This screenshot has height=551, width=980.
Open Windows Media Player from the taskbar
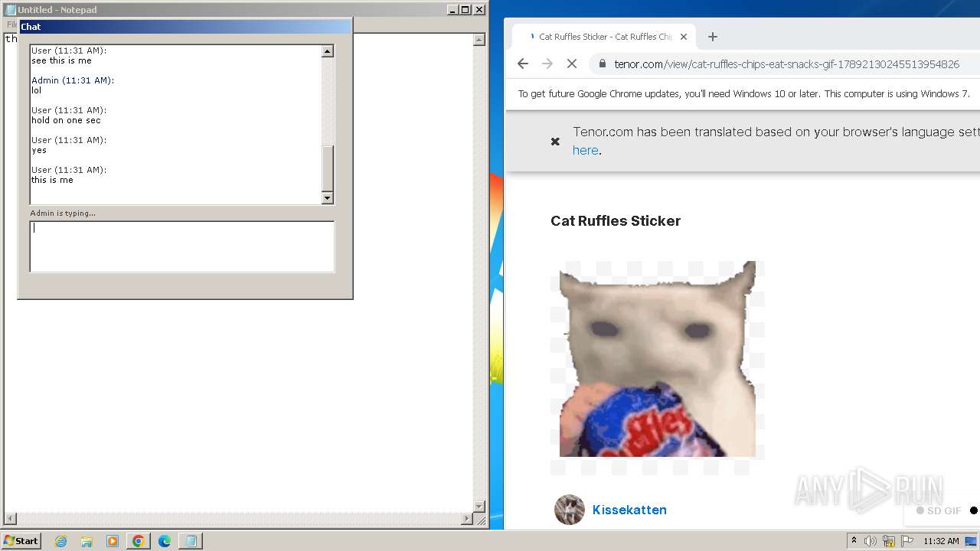click(113, 541)
